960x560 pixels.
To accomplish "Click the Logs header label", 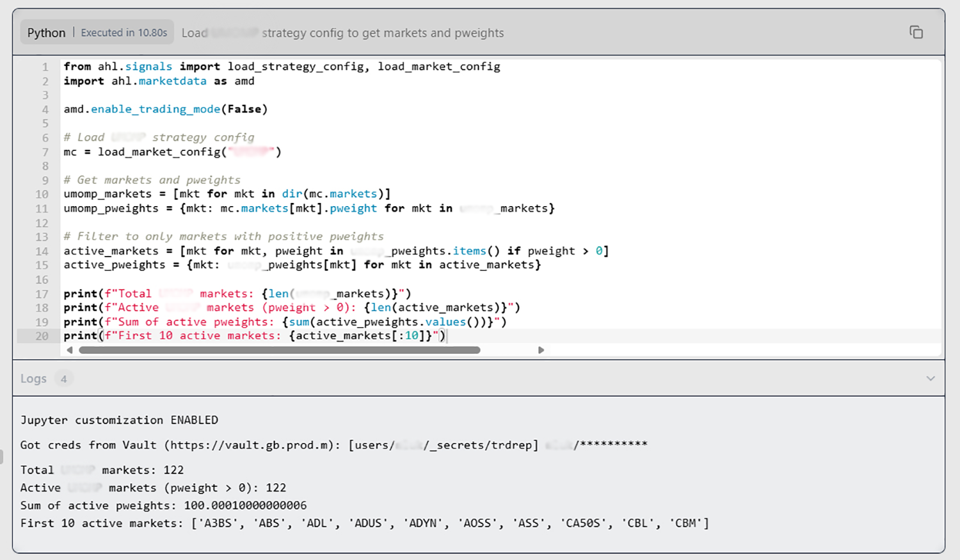I will click(33, 379).
